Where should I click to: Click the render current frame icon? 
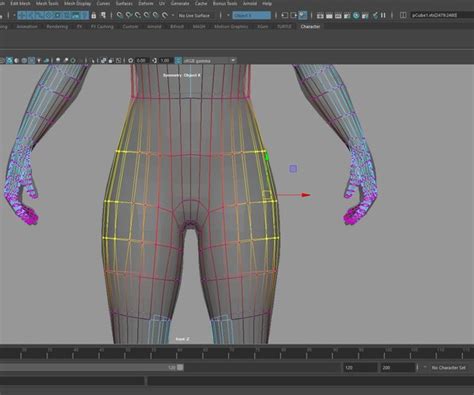pos(329,15)
